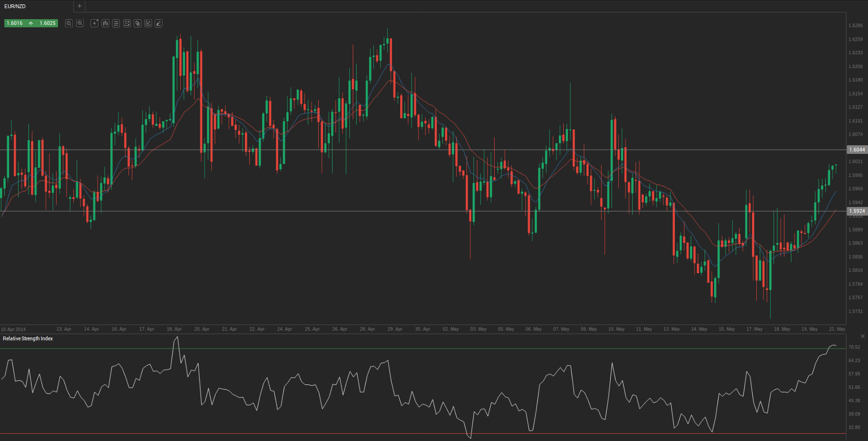Click the 1.6016 bid price
Viewport: 868px width, 441px height.
tap(15, 23)
